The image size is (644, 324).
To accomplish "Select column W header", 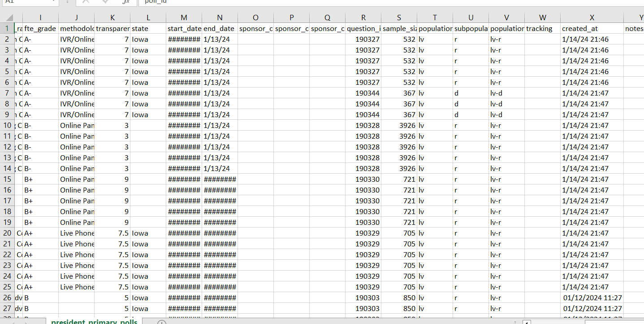I will pyautogui.click(x=542, y=18).
